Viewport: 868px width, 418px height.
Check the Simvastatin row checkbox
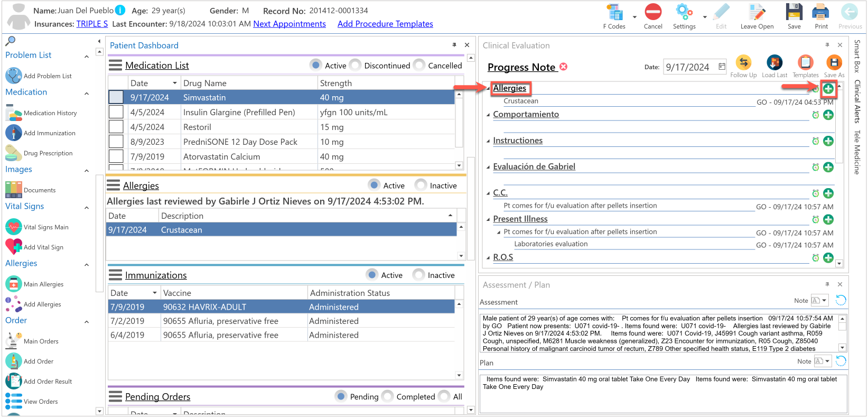click(x=116, y=97)
